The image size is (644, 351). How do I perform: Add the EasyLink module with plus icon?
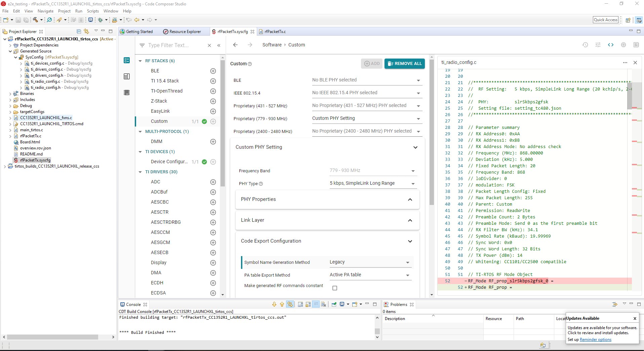tap(213, 111)
